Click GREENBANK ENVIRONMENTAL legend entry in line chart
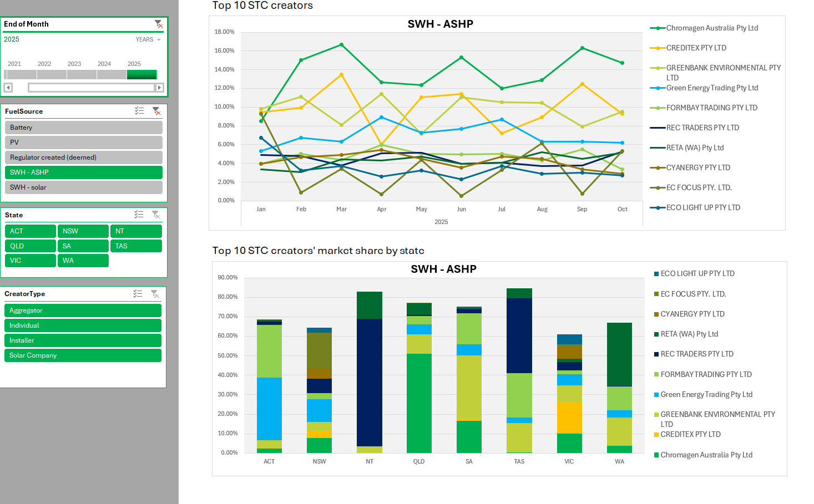Screen dimensions: 814x504 pos(716,73)
